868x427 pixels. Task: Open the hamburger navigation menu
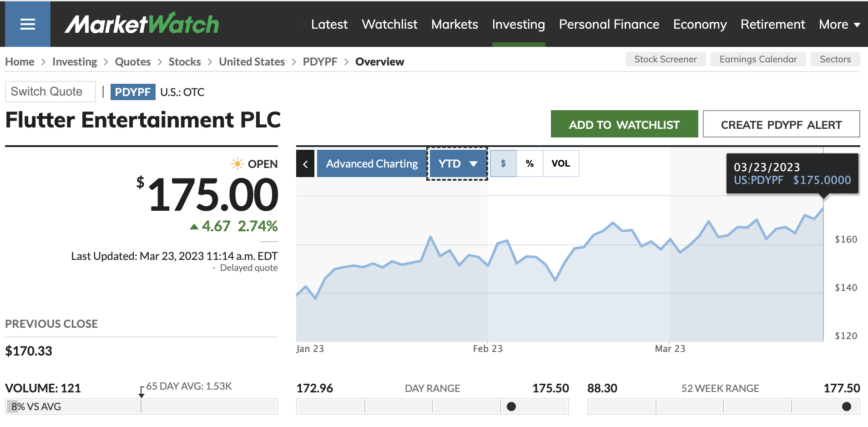28,24
